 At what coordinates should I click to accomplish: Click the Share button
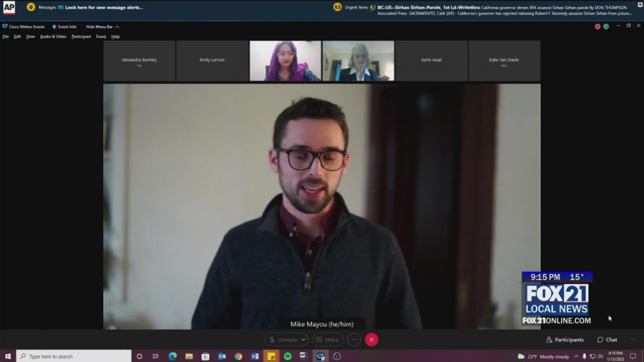point(327,339)
